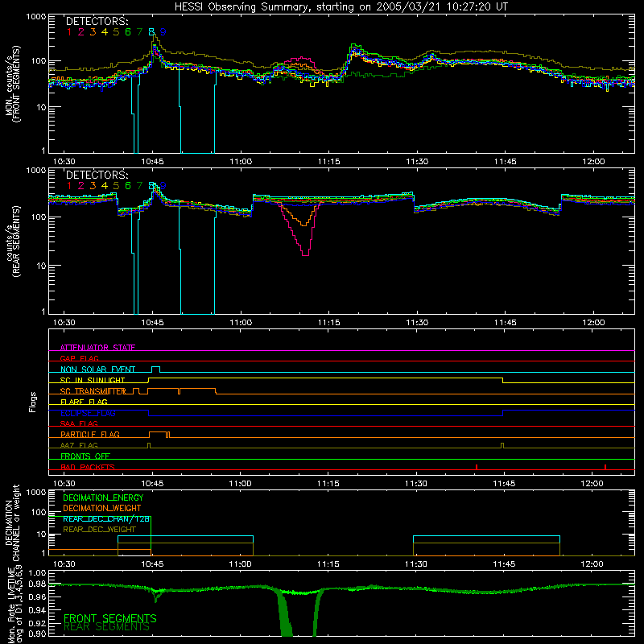
Task: Click the first BAD_PACKETS red tick near 11:40
Action: [477, 467]
